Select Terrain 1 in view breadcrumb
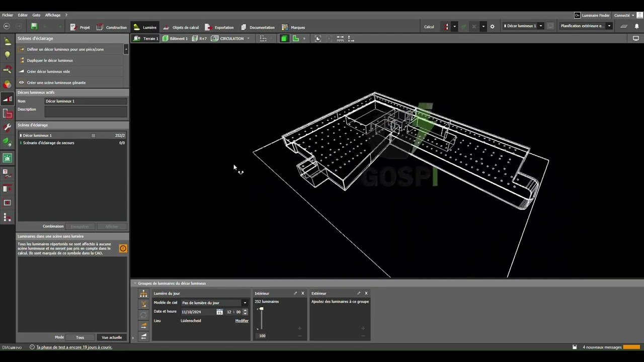This screenshot has height=362, width=644. pos(146,38)
